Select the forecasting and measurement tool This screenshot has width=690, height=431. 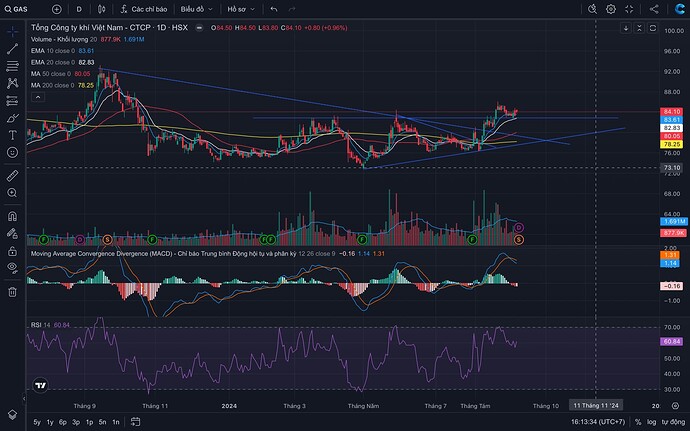tap(12, 101)
